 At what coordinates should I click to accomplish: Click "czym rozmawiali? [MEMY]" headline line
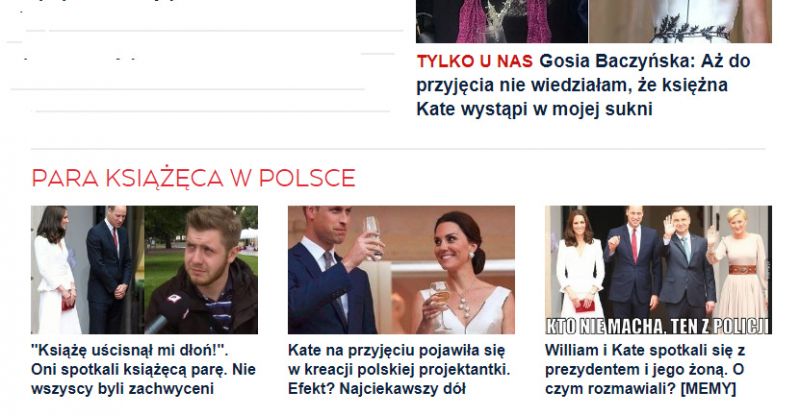pos(640,389)
